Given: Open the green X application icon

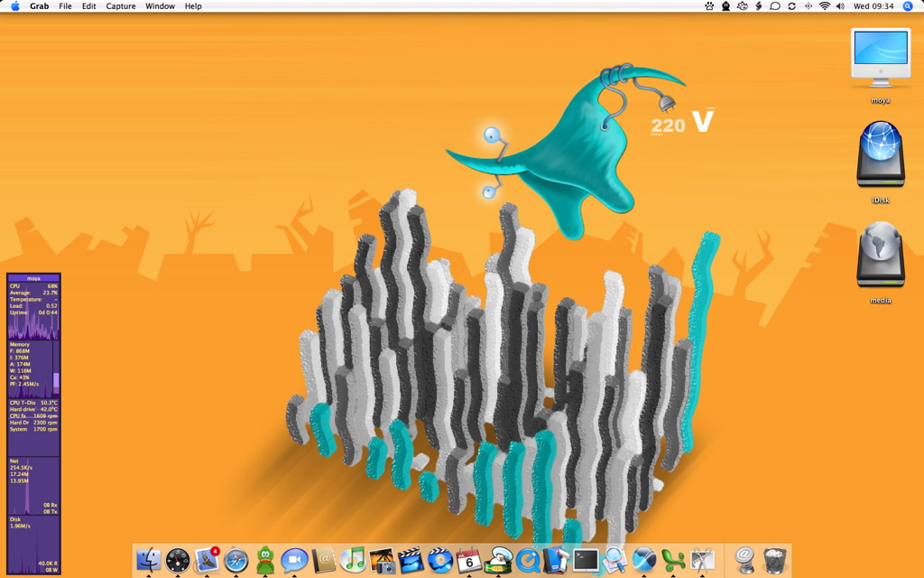Looking at the screenshot, I should (673, 560).
